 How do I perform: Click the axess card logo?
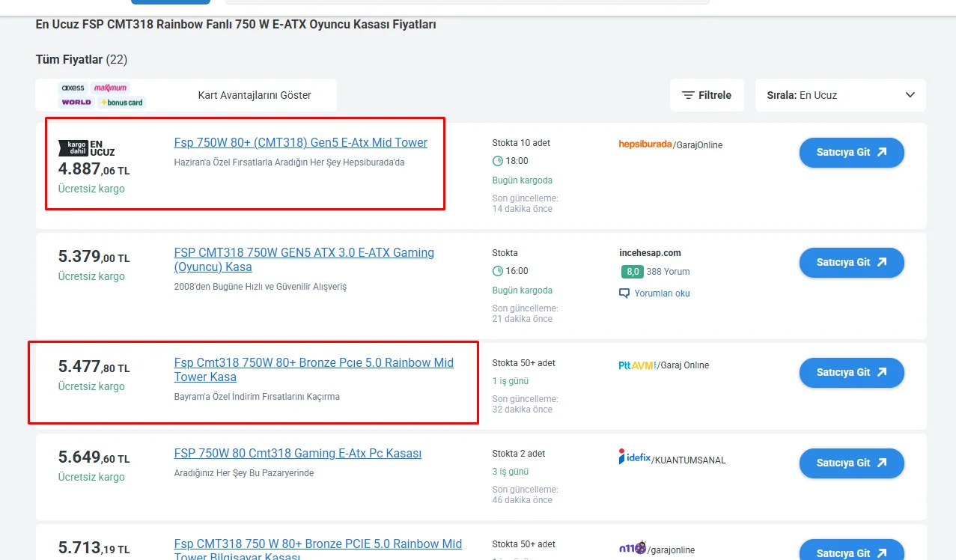[73, 88]
